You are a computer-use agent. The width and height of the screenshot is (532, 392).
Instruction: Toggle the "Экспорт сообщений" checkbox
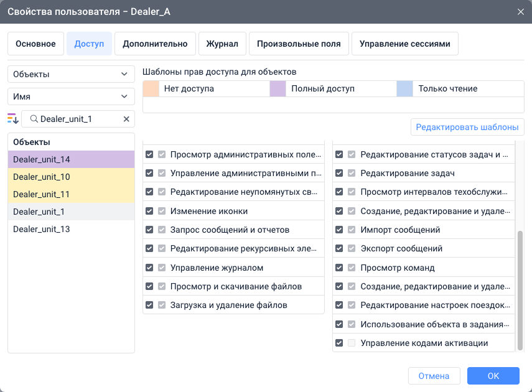coord(339,248)
